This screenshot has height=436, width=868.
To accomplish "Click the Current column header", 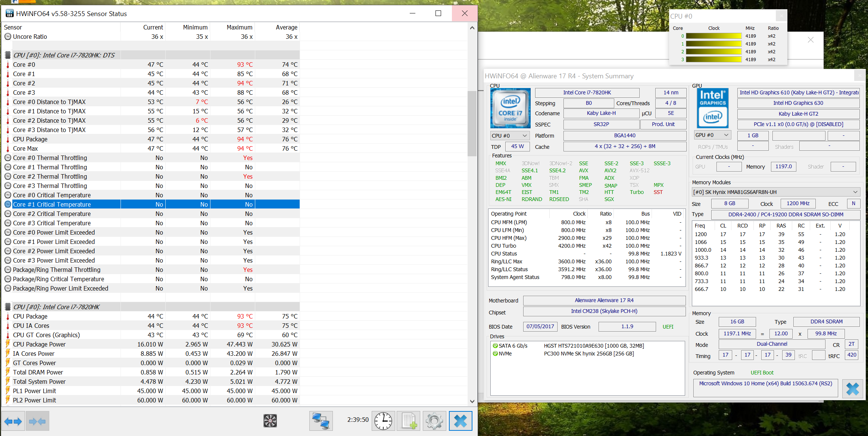I will (x=143, y=27).
